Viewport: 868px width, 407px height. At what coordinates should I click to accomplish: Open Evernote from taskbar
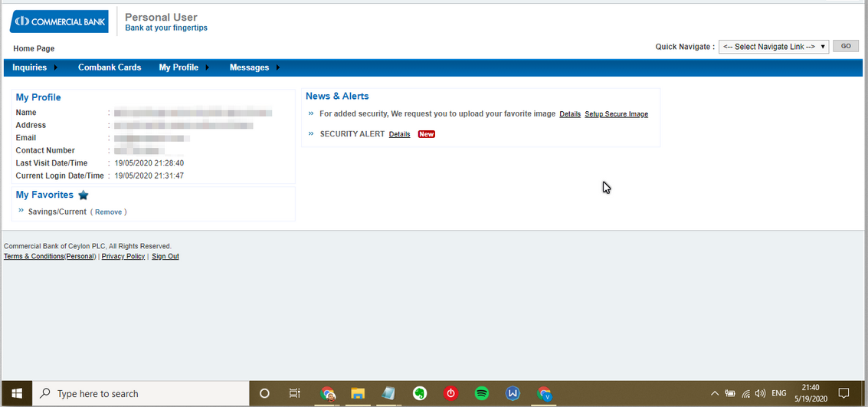(x=420, y=394)
